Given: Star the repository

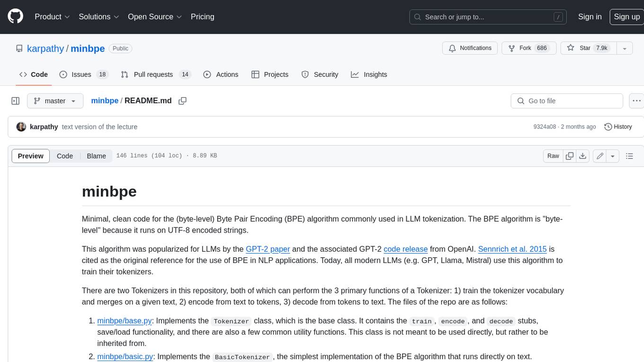Looking at the screenshot, I should click(x=588, y=48).
